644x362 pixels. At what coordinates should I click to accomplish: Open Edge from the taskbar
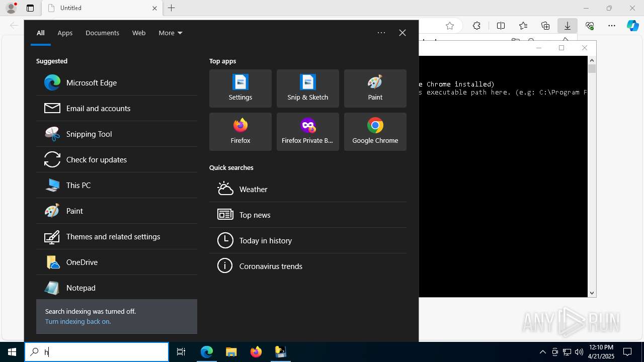207,352
